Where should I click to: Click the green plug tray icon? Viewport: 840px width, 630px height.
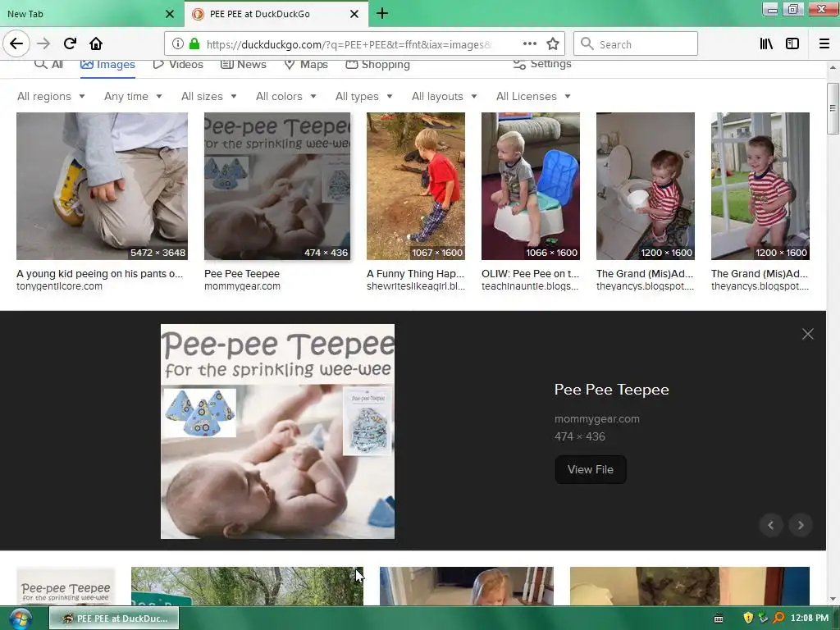coord(763,619)
